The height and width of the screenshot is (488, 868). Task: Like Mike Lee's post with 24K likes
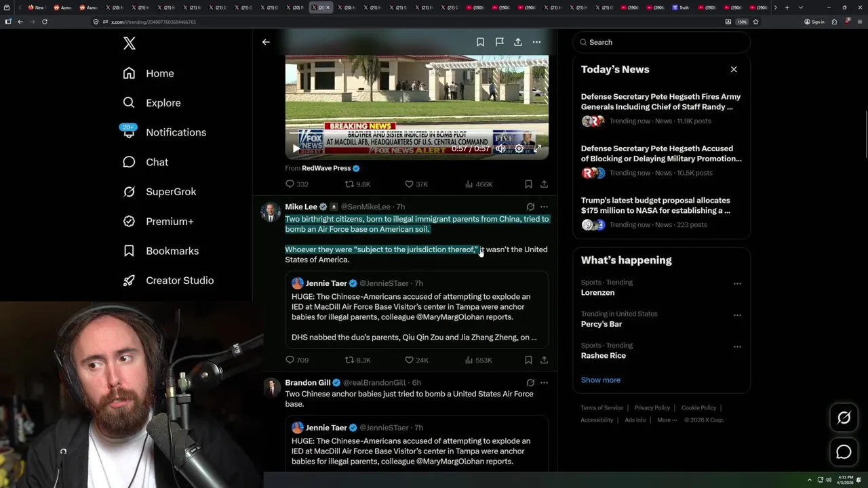[416, 360]
